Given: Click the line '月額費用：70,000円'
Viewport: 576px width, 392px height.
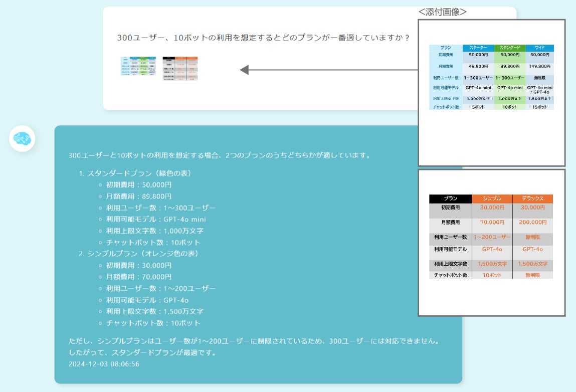Looking at the screenshot, I should coord(139,277).
